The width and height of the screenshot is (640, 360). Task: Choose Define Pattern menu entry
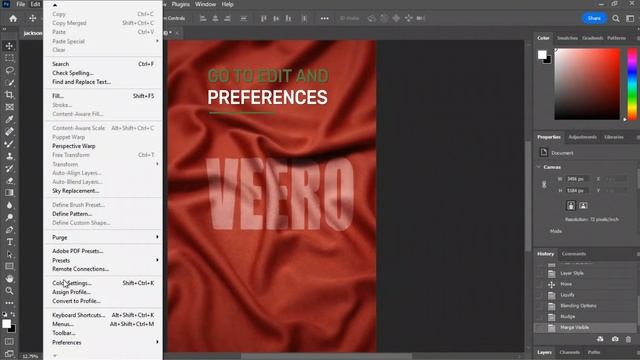coord(103,213)
